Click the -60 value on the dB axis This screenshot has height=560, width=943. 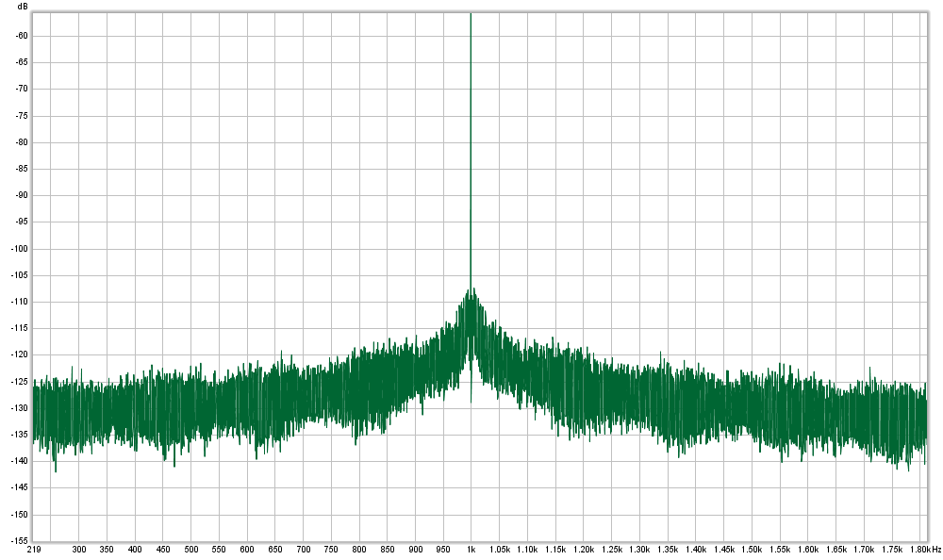point(22,36)
